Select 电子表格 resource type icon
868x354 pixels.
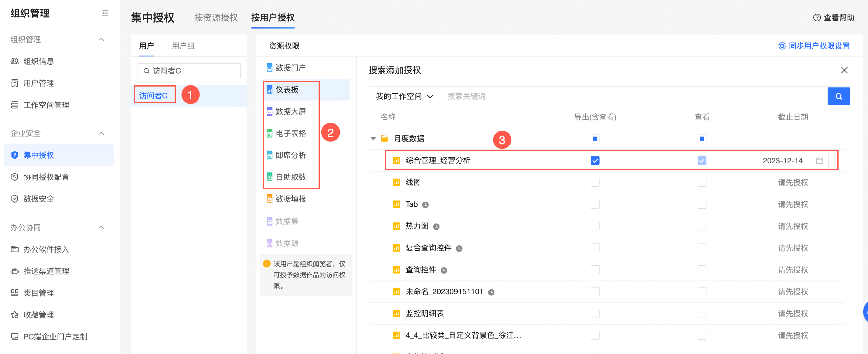click(270, 133)
